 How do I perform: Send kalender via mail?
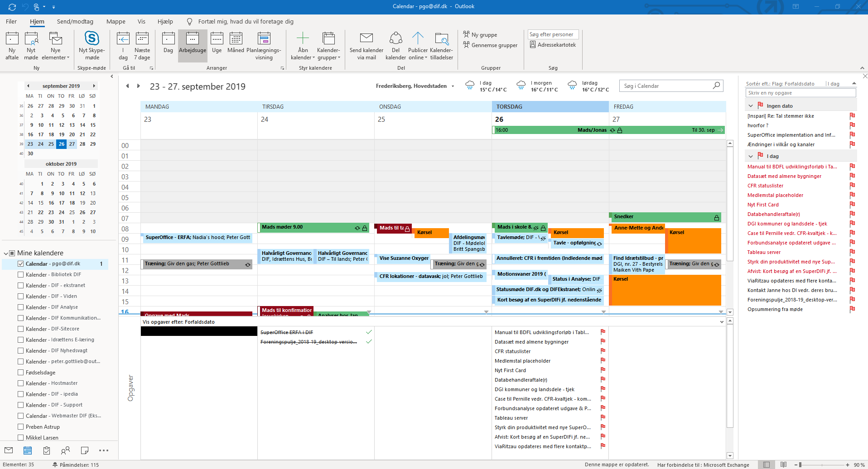pos(366,46)
